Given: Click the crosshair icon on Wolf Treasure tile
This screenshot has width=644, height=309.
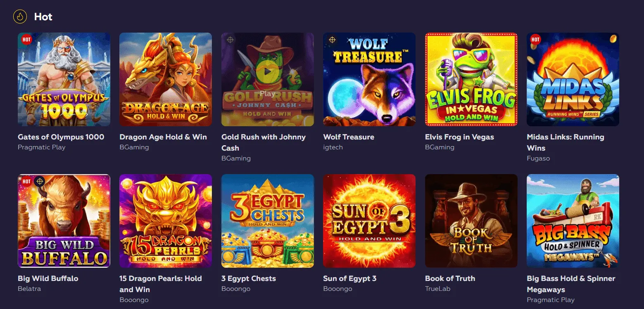Looking at the screenshot, I should pos(331,40).
